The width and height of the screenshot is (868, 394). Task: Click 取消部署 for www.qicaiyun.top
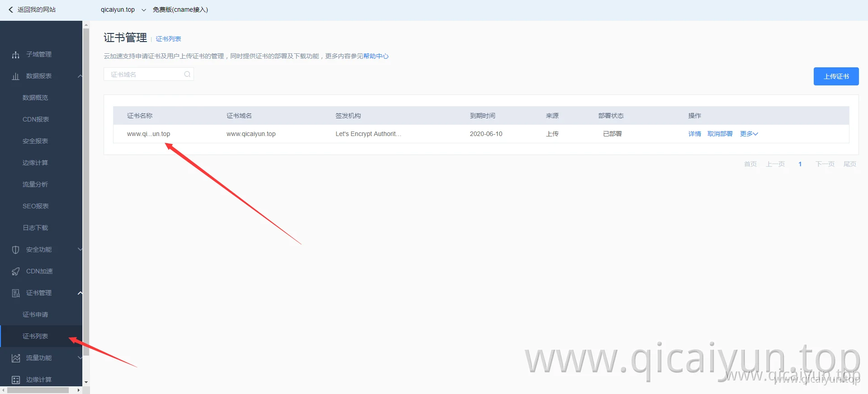point(720,134)
